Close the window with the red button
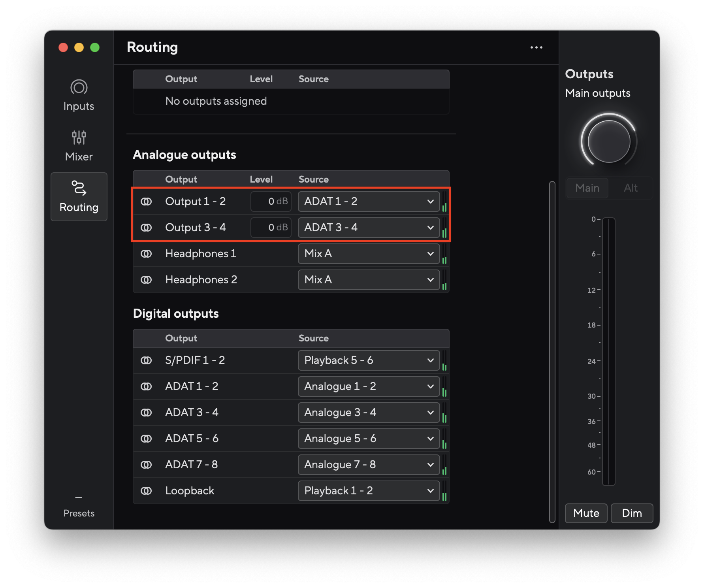The width and height of the screenshot is (704, 588). tap(63, 47)
